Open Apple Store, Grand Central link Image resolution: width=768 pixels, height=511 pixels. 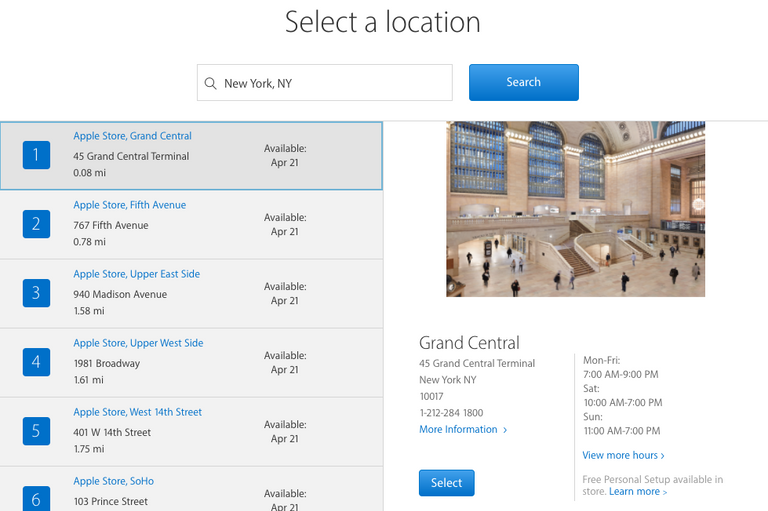click(x=132, y=136)
